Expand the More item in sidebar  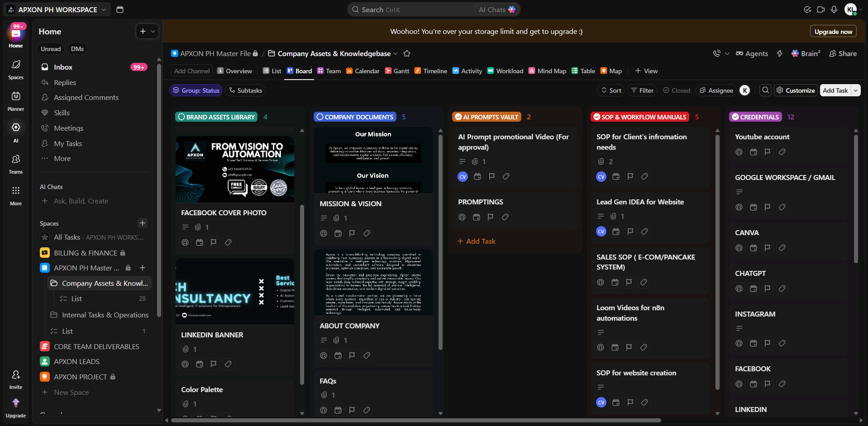click(x=62, y=159)
